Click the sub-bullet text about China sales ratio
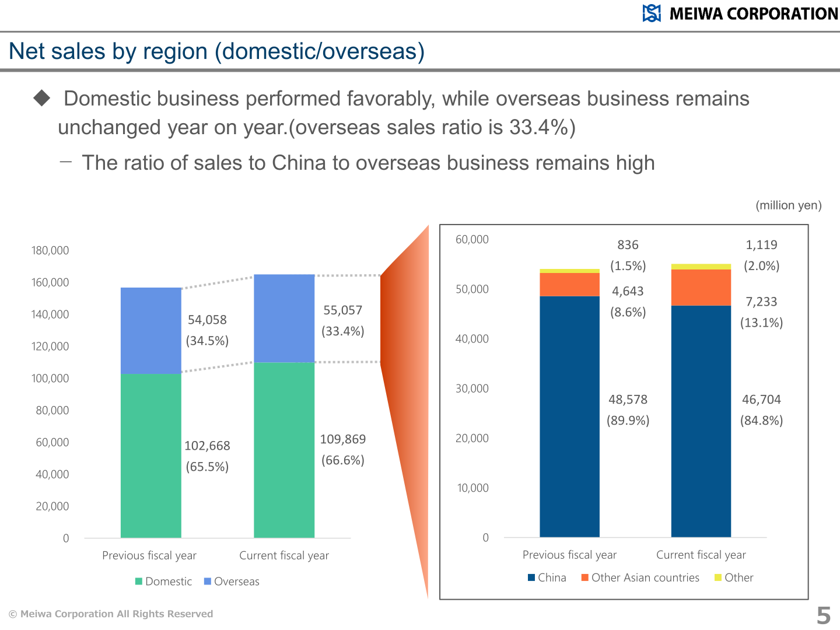Image resolution: width=840 pixels, height=630 pixels. 368,163
